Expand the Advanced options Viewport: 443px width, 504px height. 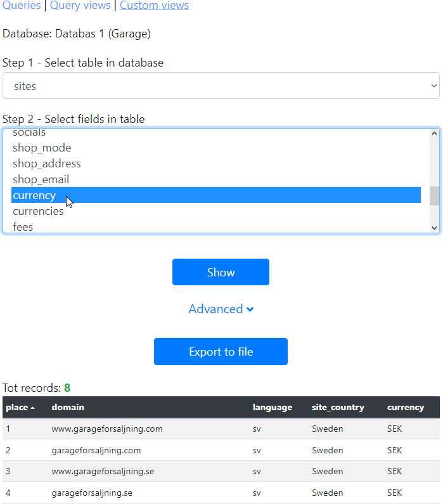[221, 309]
